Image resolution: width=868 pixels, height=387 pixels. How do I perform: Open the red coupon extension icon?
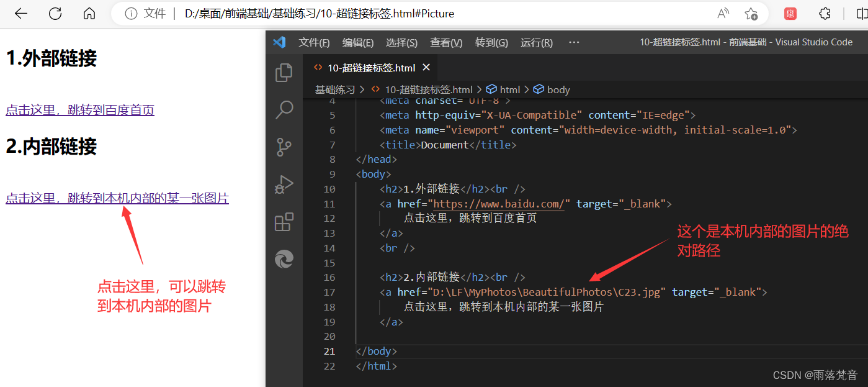pyautogui.click(x=790, y=14)
